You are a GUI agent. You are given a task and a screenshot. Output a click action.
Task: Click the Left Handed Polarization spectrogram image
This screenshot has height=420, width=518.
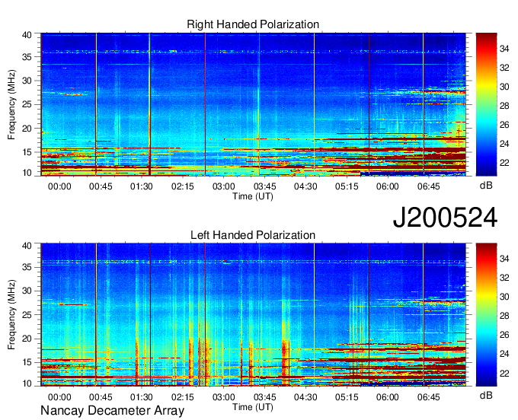pyautogui.click(x=253, y=315)
